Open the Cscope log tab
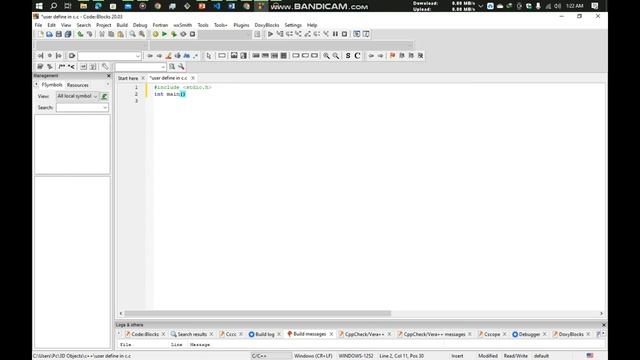This screenshot has width=640, height=360. 492,334
